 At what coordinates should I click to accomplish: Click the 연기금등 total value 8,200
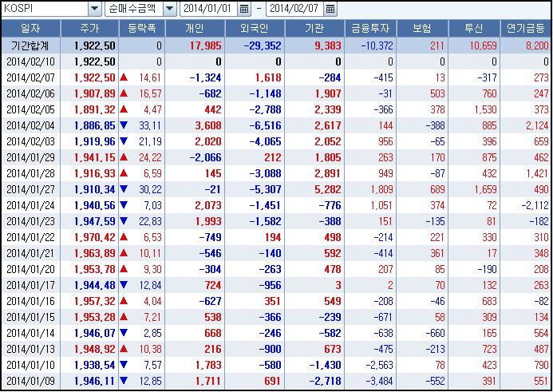click(538, 46)
